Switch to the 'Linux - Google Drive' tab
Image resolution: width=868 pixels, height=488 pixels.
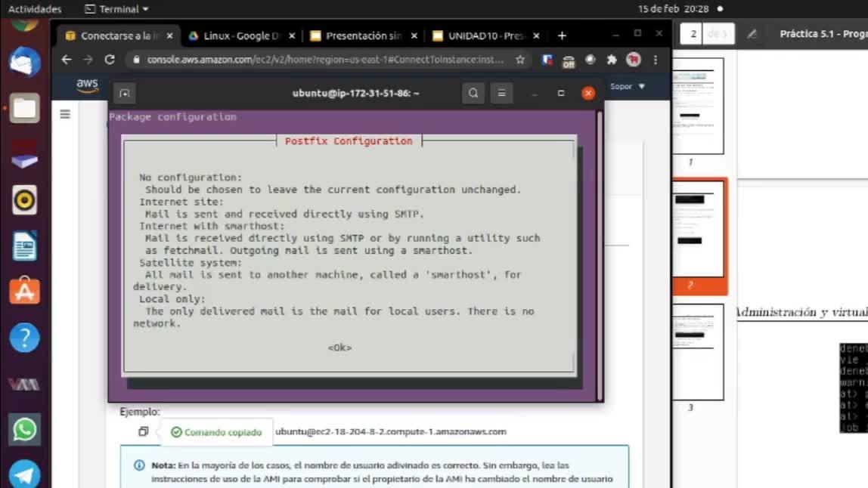(x=240, y=36)
